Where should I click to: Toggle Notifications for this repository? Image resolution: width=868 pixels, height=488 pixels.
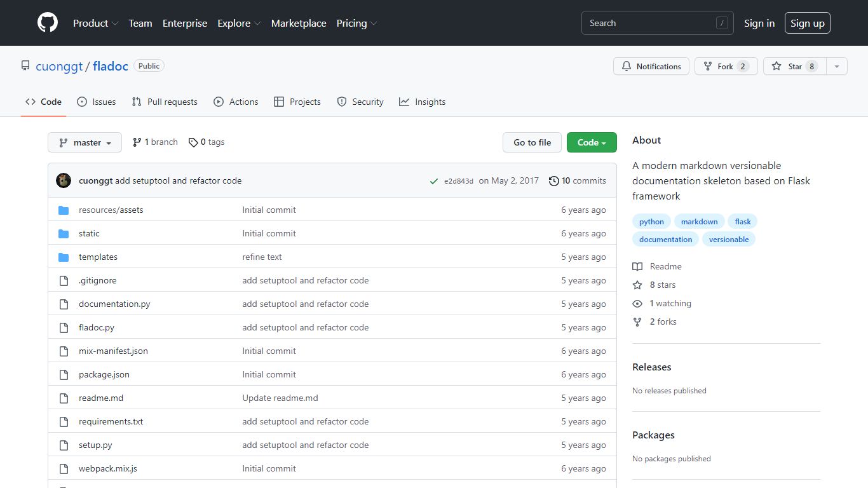[651, 66]
